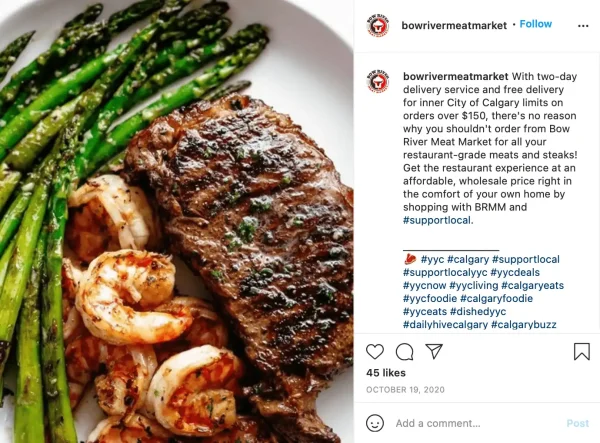Click the steak and shrimp photo
The height and width of the screenshot is (443, 600).
pos(177,222)
